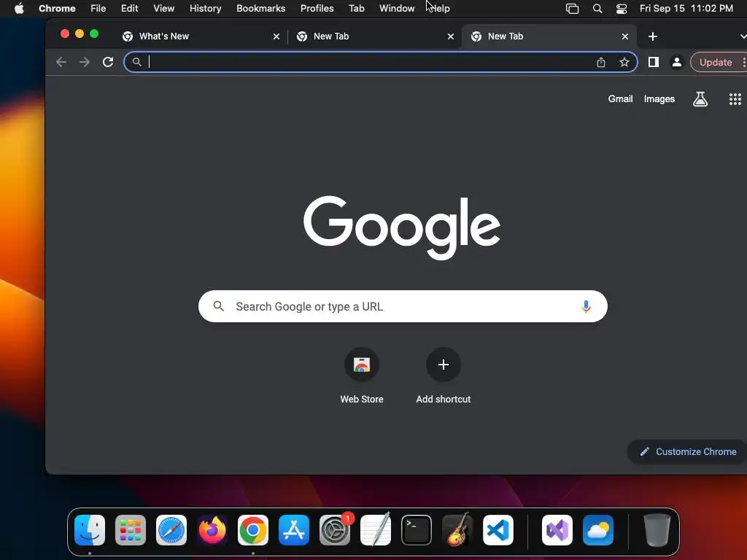The image size is (747, 560).
Task: Open the profile avatar menu
Action: (676, 62)
